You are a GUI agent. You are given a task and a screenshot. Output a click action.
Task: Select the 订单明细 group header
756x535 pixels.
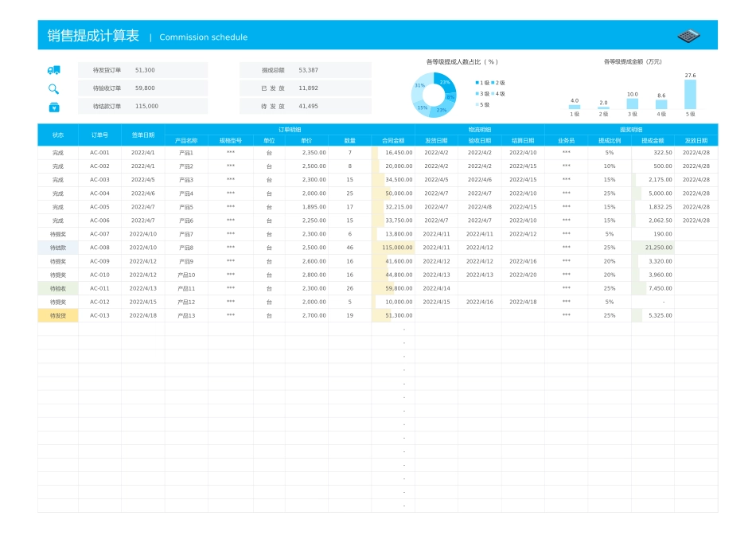point(290,129)
